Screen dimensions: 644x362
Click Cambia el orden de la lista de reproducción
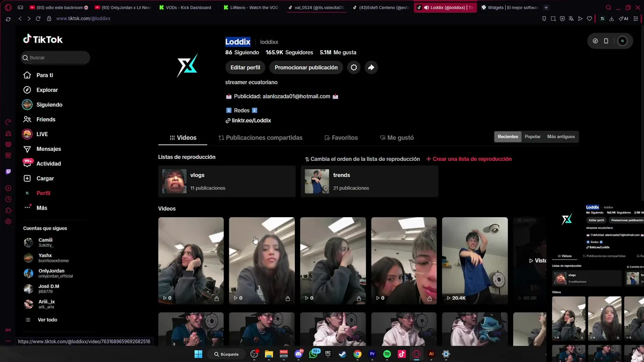click(362, 159)
